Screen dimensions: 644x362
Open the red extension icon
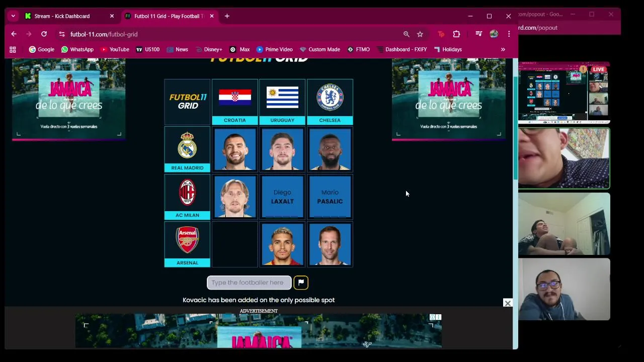coord(441,34)
